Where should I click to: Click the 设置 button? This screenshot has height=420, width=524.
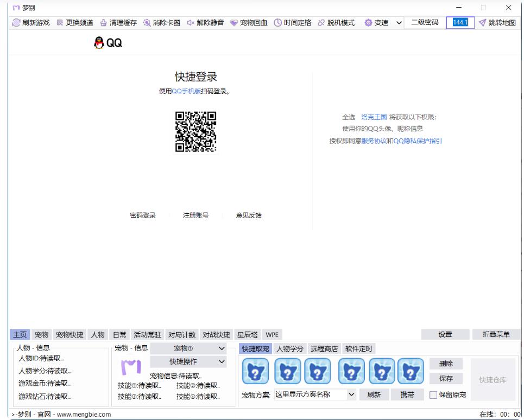(x=445, y=334)
